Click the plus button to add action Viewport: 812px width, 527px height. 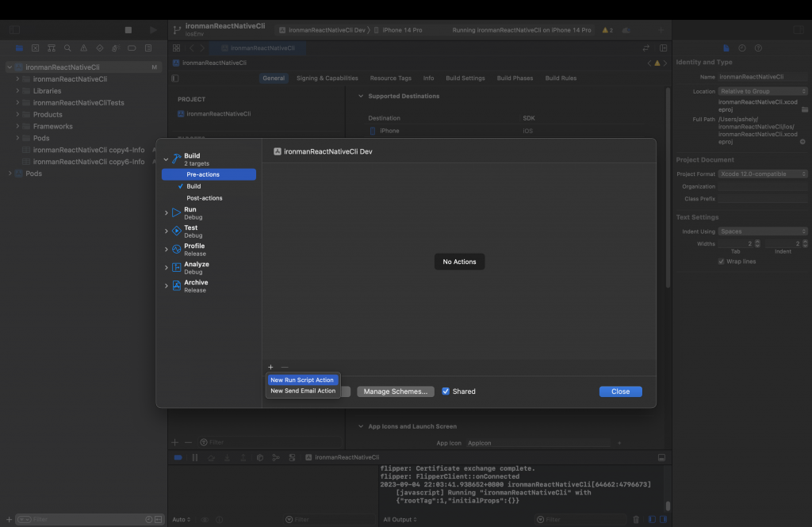(270, 366)
